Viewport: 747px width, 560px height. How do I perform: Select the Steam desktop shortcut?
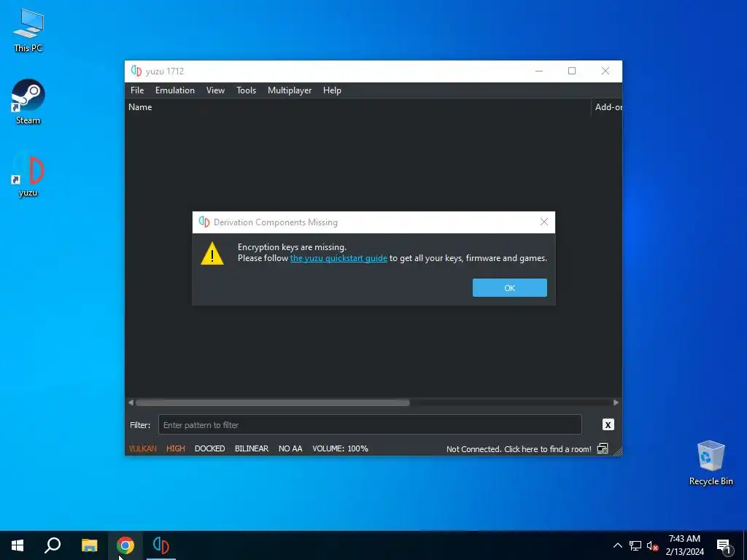click(x=28, y=102)
